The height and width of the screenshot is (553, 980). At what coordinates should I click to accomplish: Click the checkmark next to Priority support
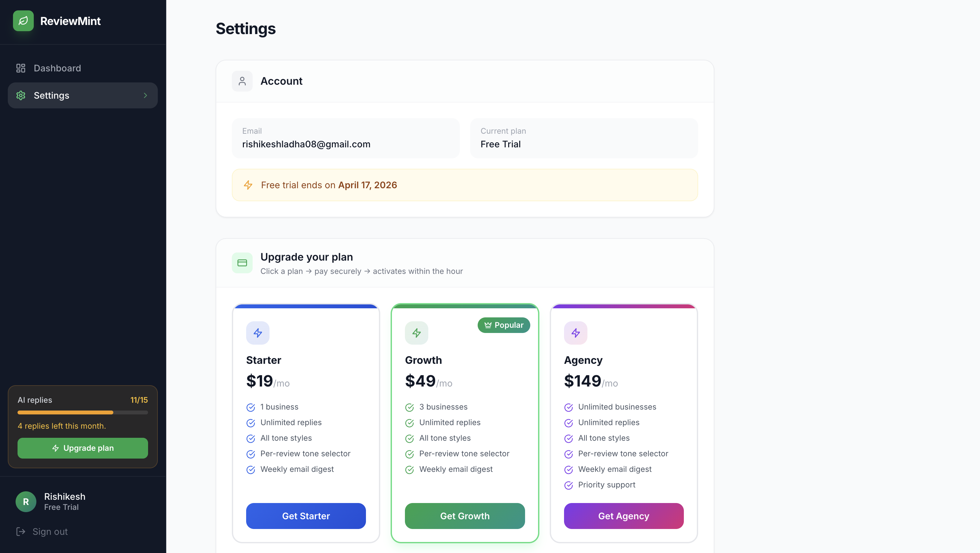click(569, 485)
